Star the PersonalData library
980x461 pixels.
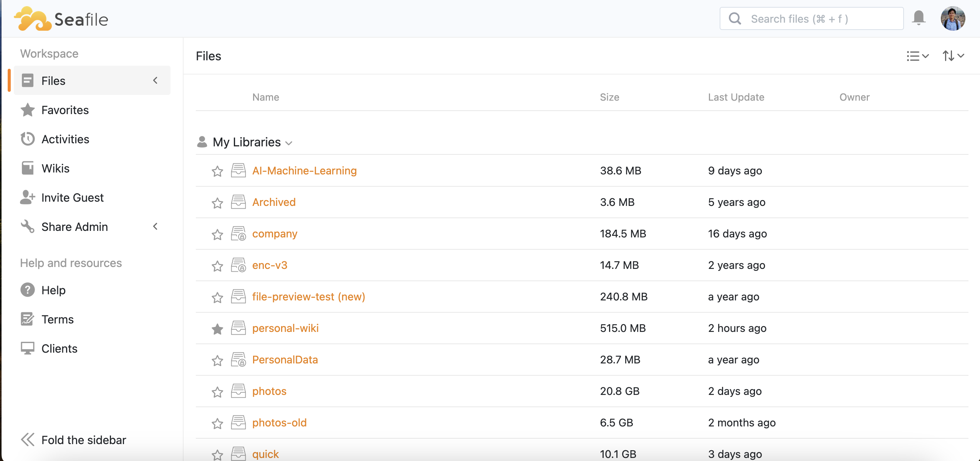pos(217,360)
